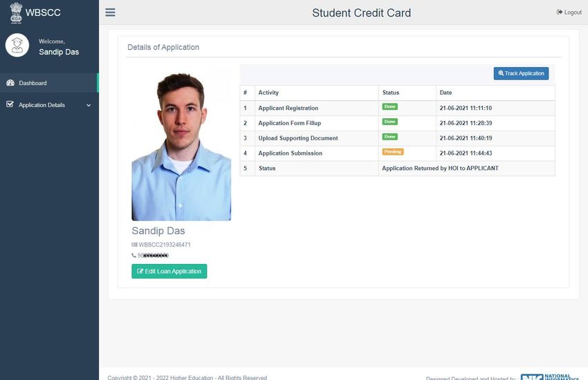Screen dimensions: 588x380
Task: Click the application ID WBSCC2193246471
Action: click(165, 245)
